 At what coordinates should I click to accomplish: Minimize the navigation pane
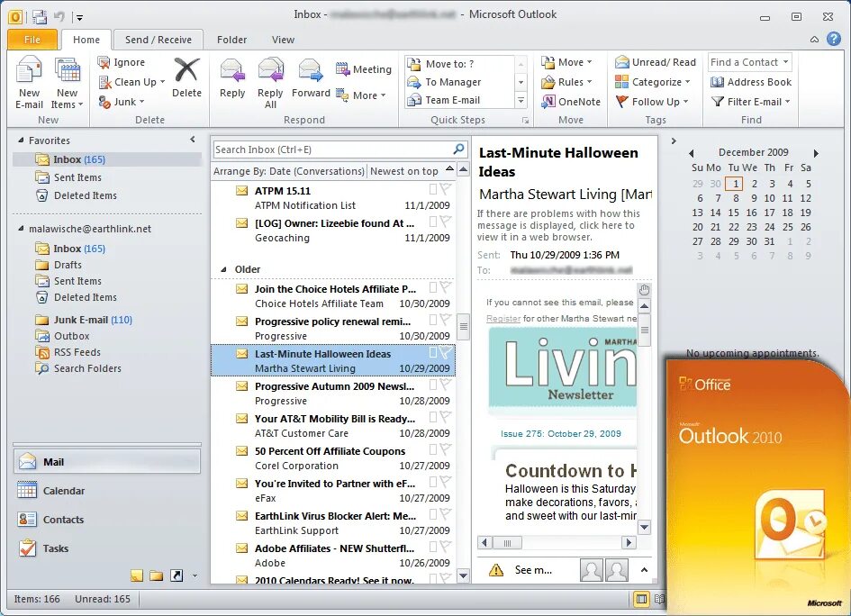(x=193, y=140)
